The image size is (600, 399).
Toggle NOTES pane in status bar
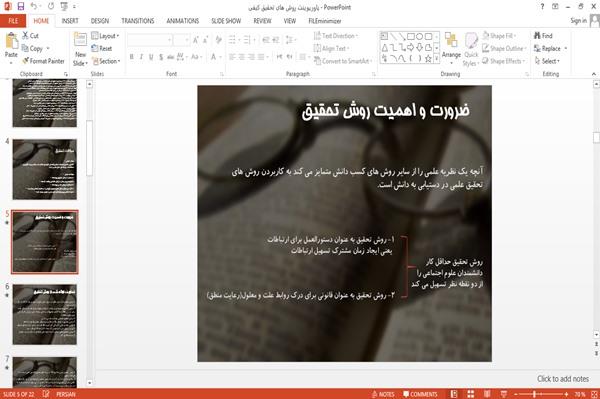point(383,394)
